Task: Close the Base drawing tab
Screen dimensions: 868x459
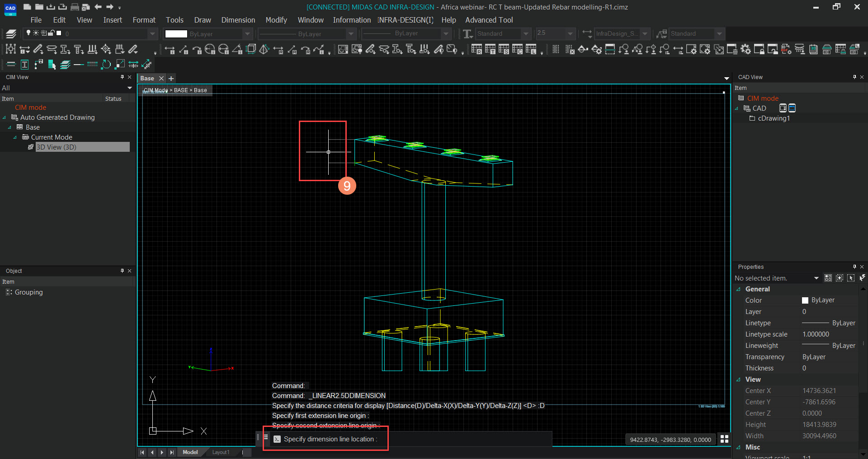Action: coord(161,79)
